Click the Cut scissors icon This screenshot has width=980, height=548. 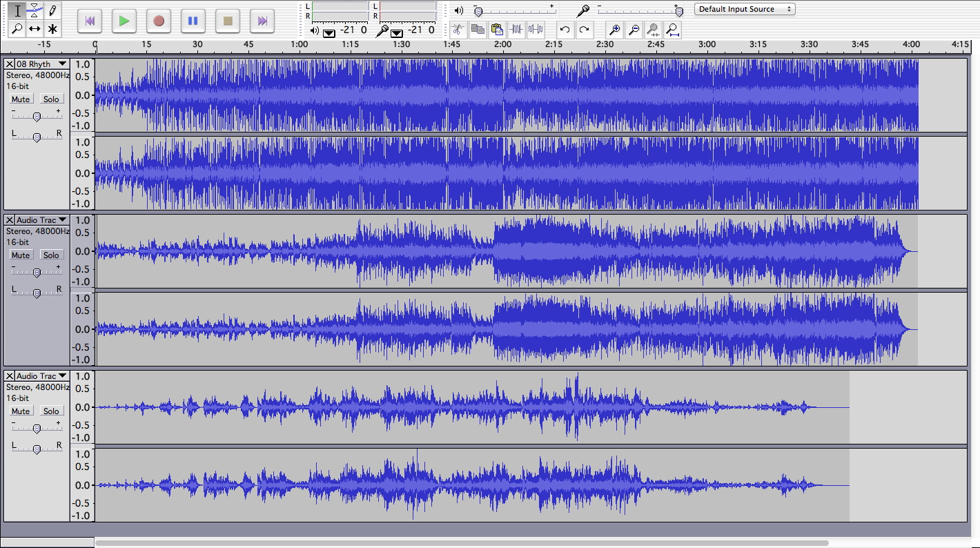(x=458, y=29)
